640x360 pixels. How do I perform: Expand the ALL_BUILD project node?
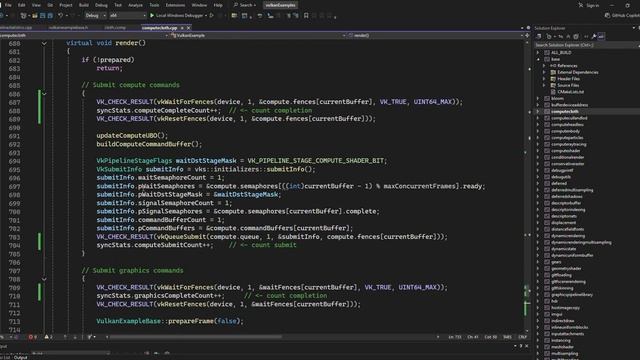538,53
